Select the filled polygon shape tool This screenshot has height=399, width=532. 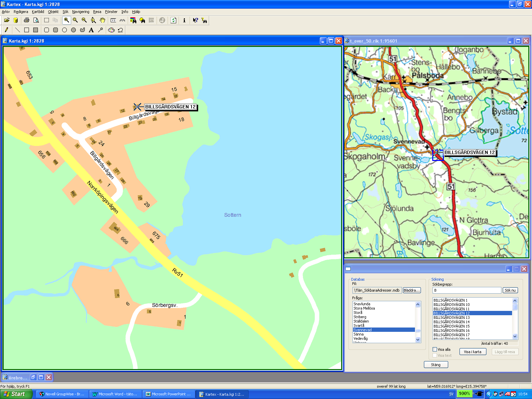(x=82, y=30)
